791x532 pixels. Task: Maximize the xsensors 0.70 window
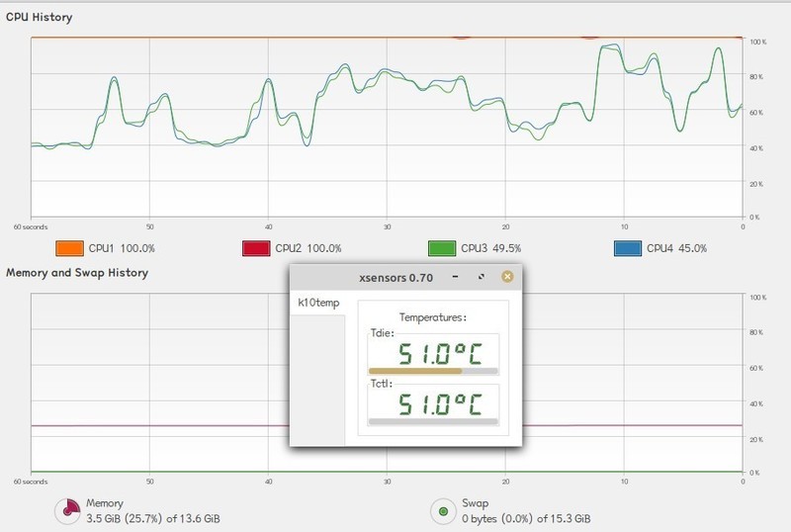click(x=482, y=277)
